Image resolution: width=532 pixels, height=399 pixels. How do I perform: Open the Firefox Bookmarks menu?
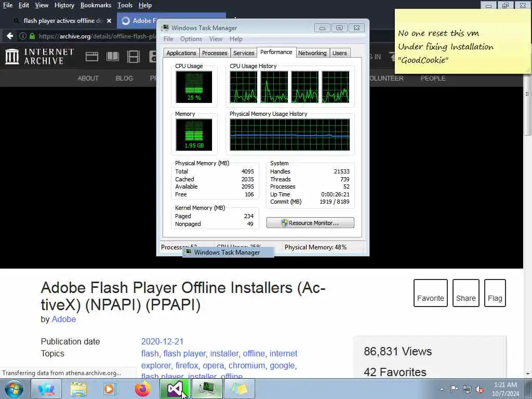[x=96, y=5]
